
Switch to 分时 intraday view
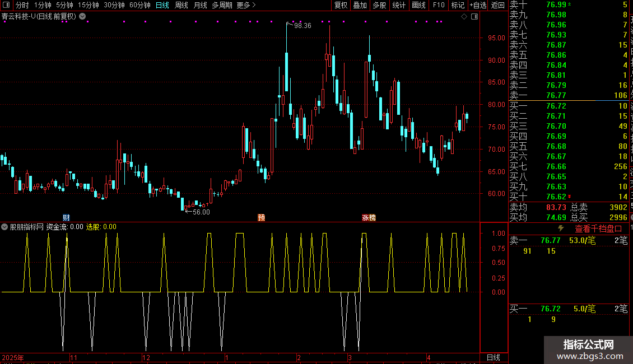tap(22, 5)
